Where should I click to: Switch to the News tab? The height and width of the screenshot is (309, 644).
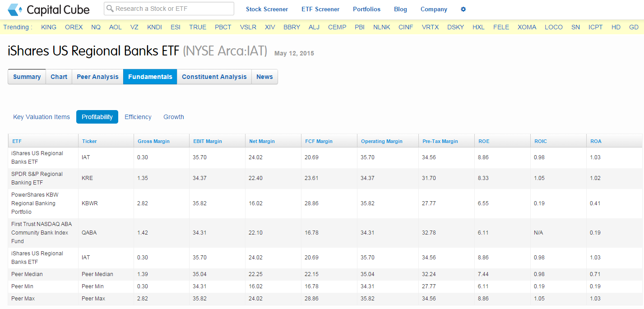point(264,77)
